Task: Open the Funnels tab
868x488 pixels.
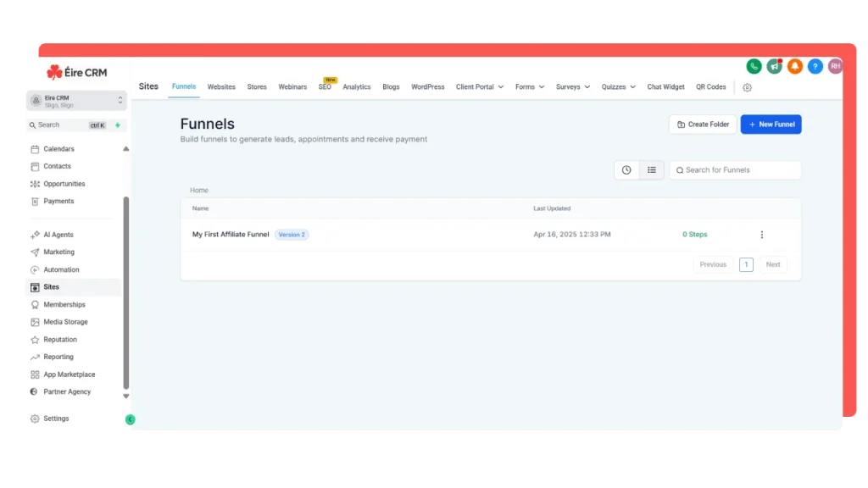Action: 184,87
